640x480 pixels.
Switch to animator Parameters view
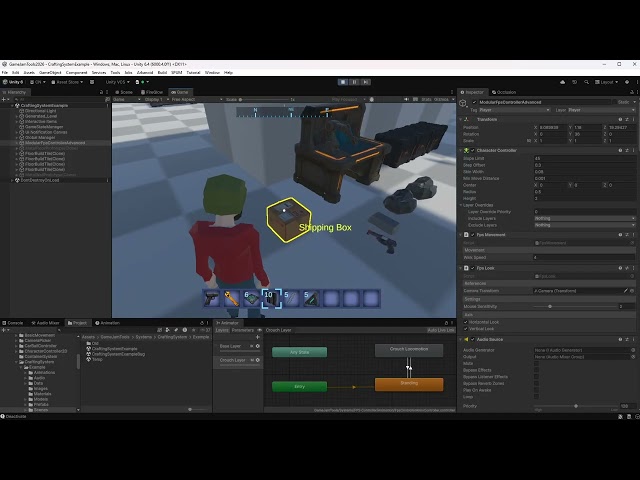(243, 330)
